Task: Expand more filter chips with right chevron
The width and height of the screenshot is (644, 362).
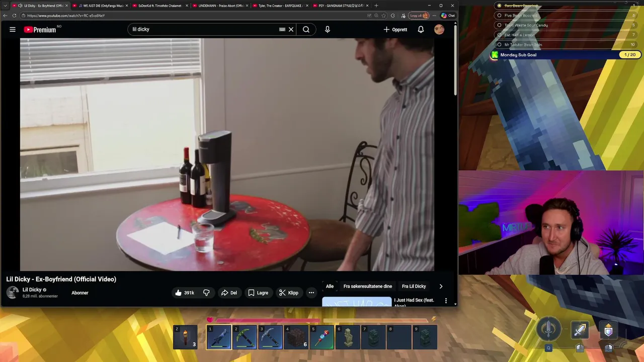Action: 441,286
